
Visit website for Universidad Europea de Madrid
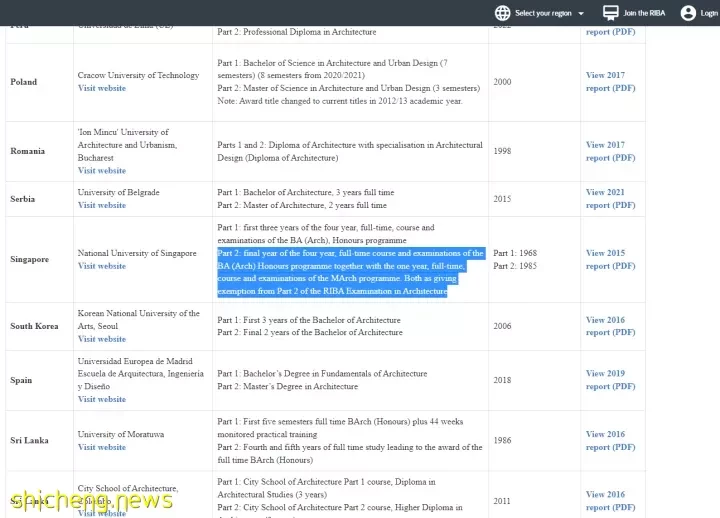101,399
